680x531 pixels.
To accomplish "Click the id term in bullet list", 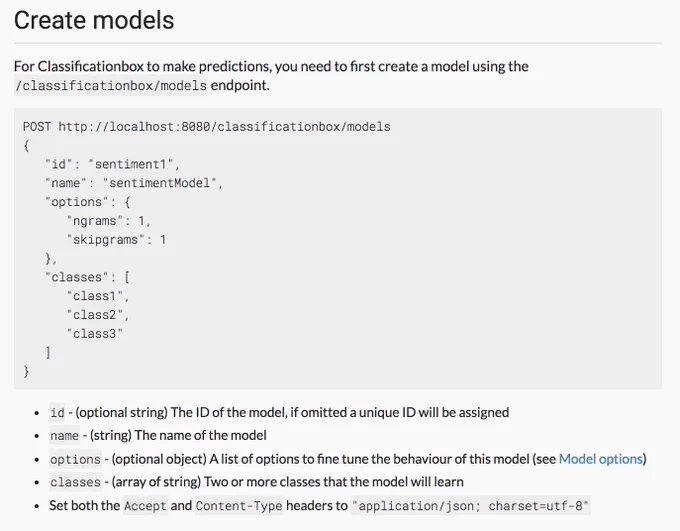I will click(x=57, y=413).
